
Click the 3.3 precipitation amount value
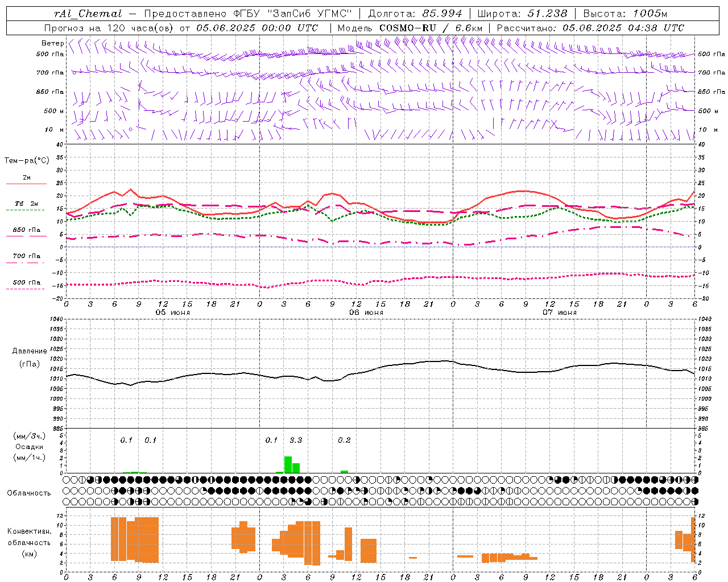[296, 440]
